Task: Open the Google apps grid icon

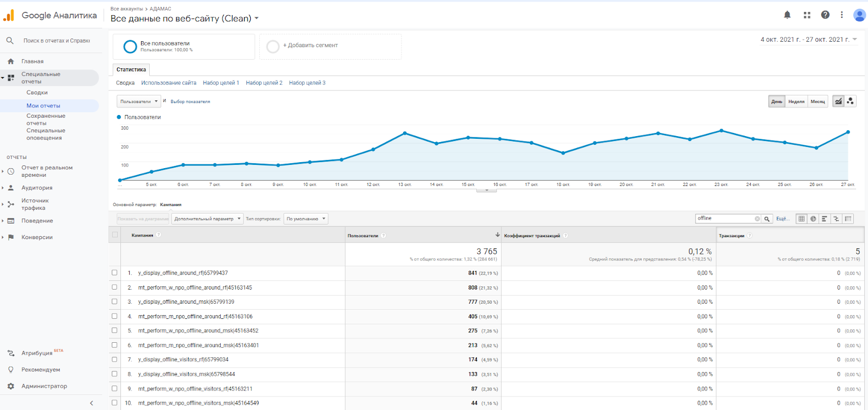Action: coord(807,15)
